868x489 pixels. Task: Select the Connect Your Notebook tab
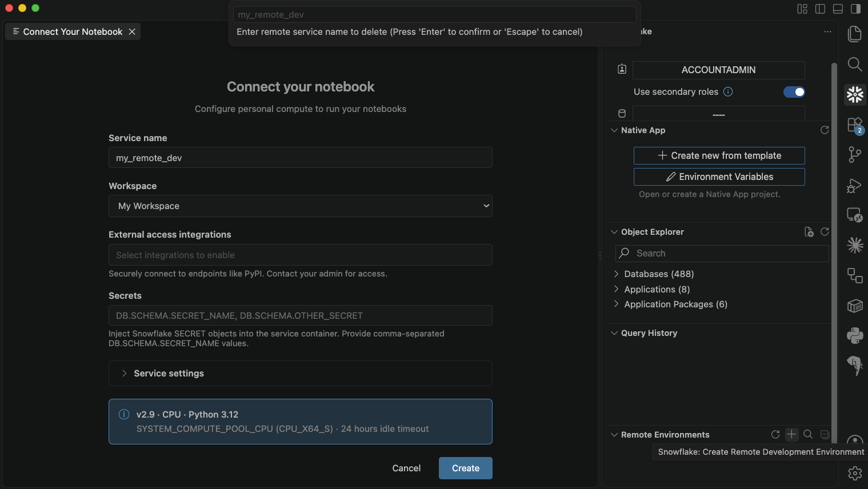73,32
